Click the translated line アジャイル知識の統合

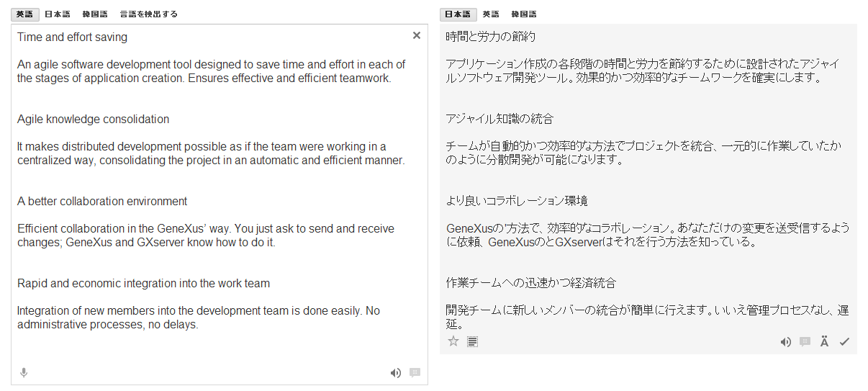click(x=499, y=119)
